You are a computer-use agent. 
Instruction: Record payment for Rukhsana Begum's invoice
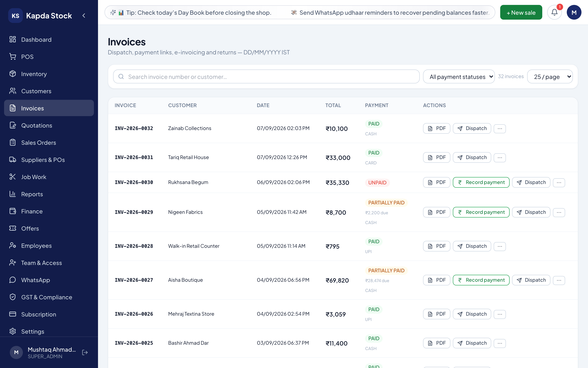pos(481,182)
